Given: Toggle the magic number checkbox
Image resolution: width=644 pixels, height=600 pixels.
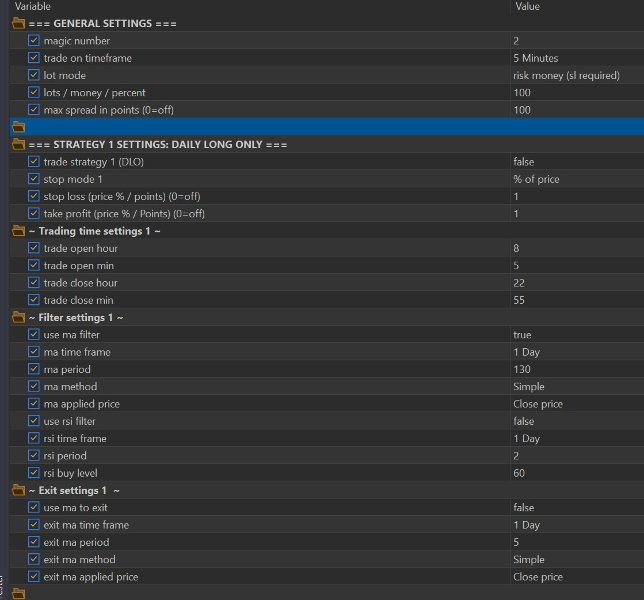Looking at the screenshot, I should pos(34,40).
